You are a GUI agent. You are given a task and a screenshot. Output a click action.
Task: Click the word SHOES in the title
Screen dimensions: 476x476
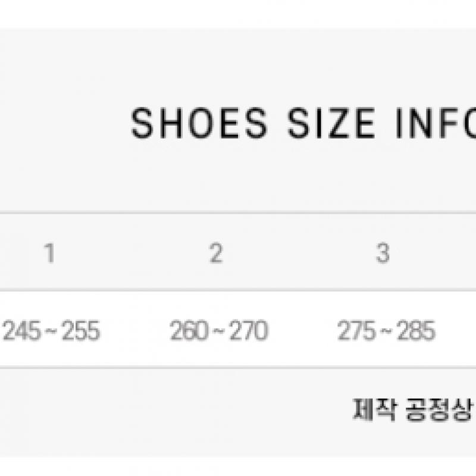(x=199, y=124)
